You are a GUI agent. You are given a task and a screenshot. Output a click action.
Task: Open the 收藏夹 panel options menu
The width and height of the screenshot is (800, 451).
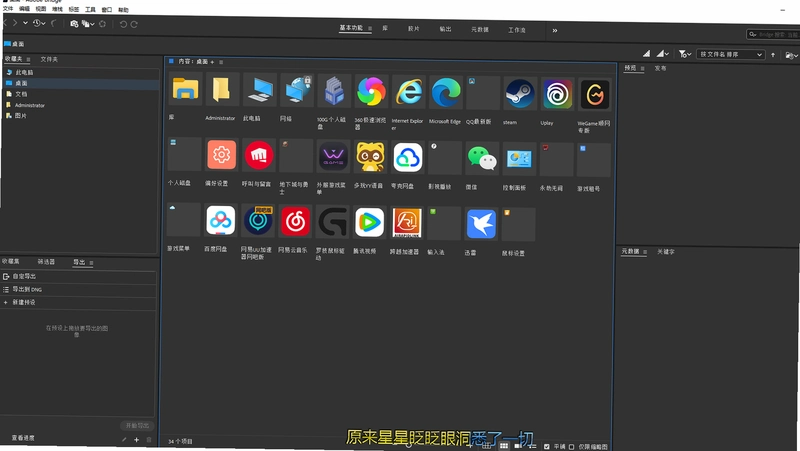pyautogui.click(x=28, y=59)
